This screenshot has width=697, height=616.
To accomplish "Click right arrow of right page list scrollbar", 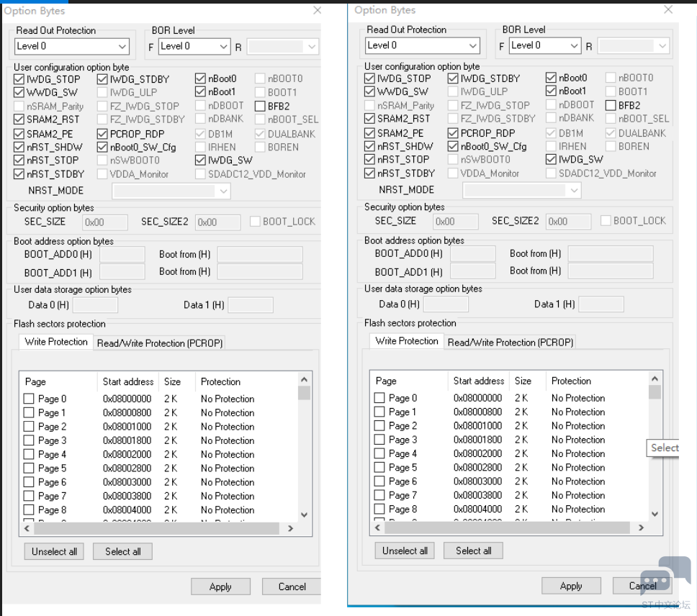I will pyautogui.click(x=641, y=527).
